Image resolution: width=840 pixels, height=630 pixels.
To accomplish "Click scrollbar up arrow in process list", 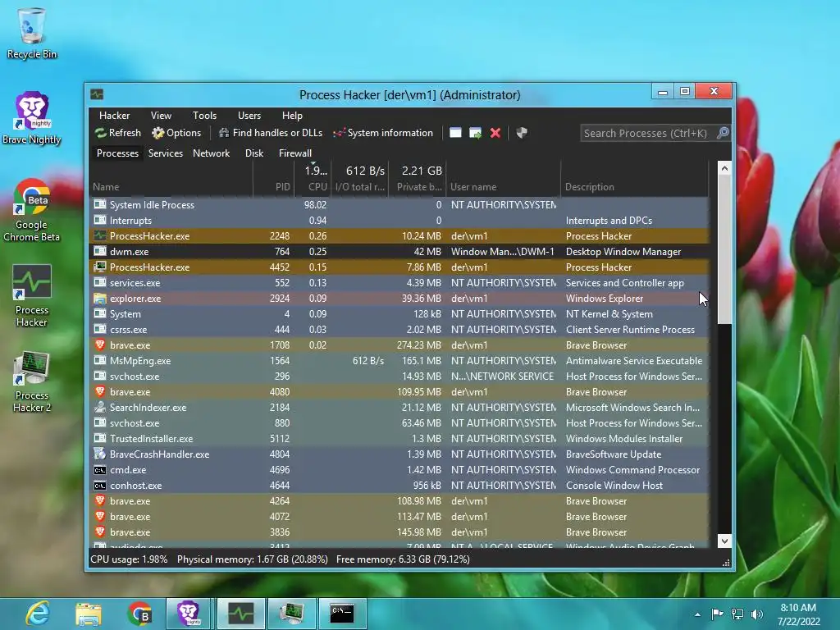I will pyautogui.click(x=724, y=168).
